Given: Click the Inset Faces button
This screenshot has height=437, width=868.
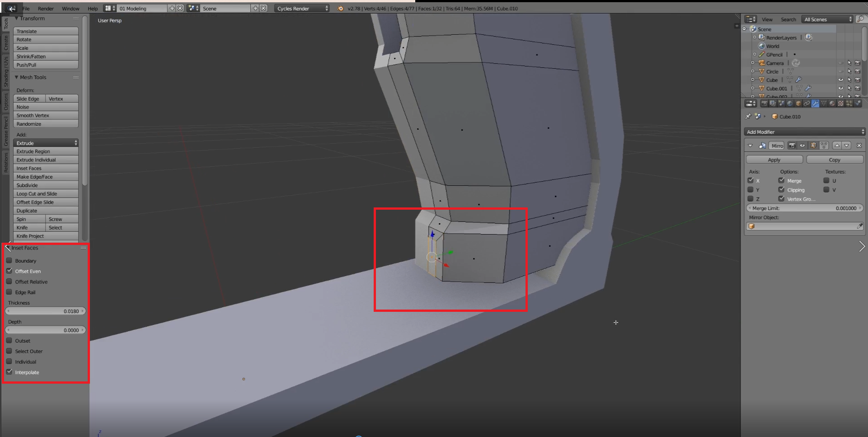Looking at the screenshot, I should pos(46,168).
